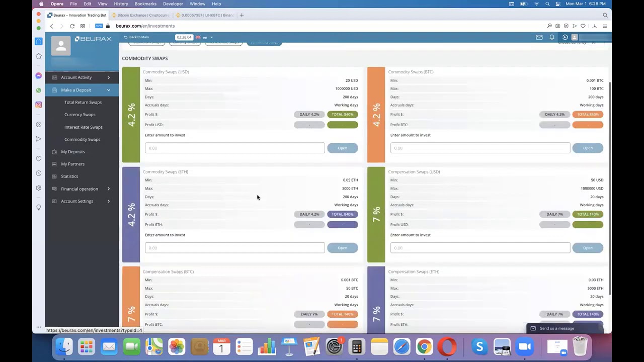Open new tab with plus button

tap(242, 15)
